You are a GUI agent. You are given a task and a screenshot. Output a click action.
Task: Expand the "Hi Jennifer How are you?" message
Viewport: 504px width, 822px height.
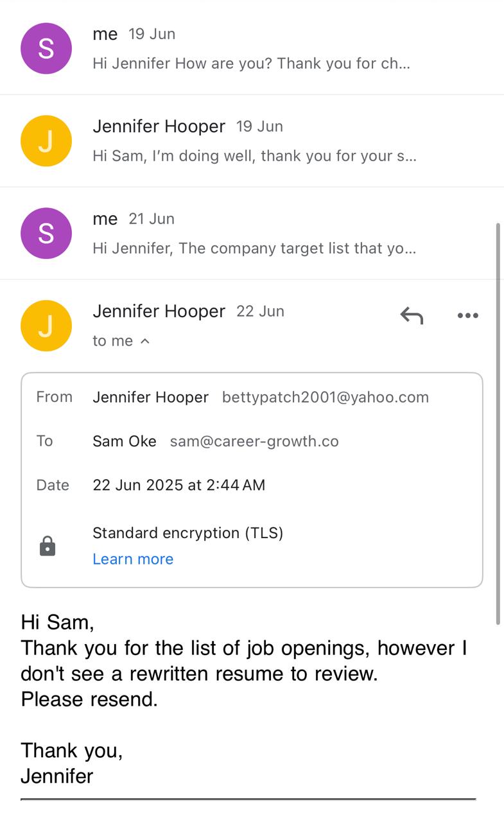[251, 64]
